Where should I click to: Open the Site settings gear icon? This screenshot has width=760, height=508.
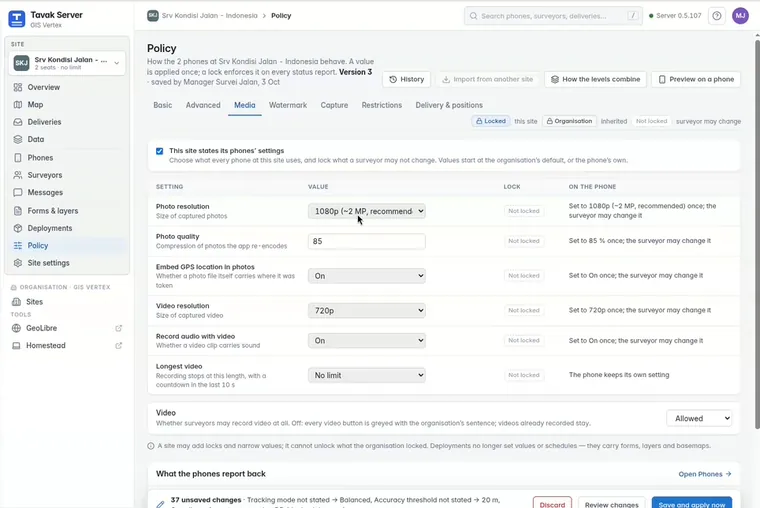[18, 263]
